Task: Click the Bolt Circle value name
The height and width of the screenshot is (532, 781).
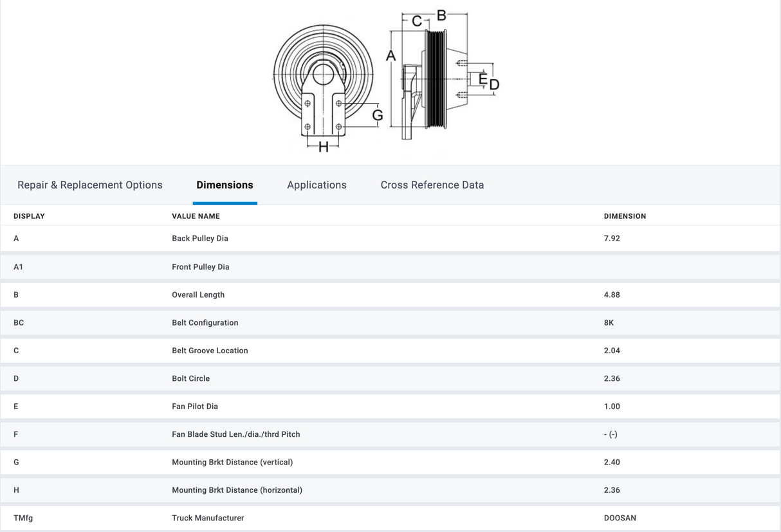Action: click(x=191, y=378)
